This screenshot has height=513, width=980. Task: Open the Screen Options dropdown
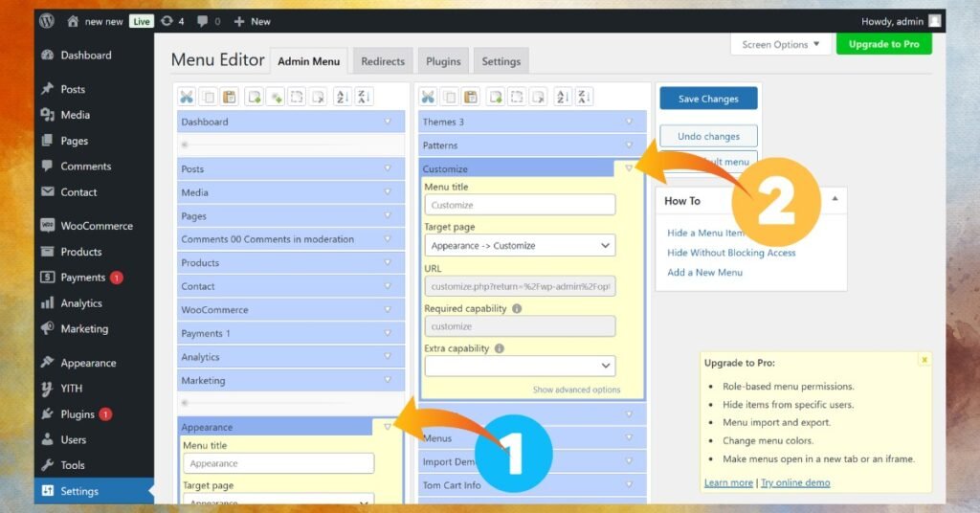781,44
